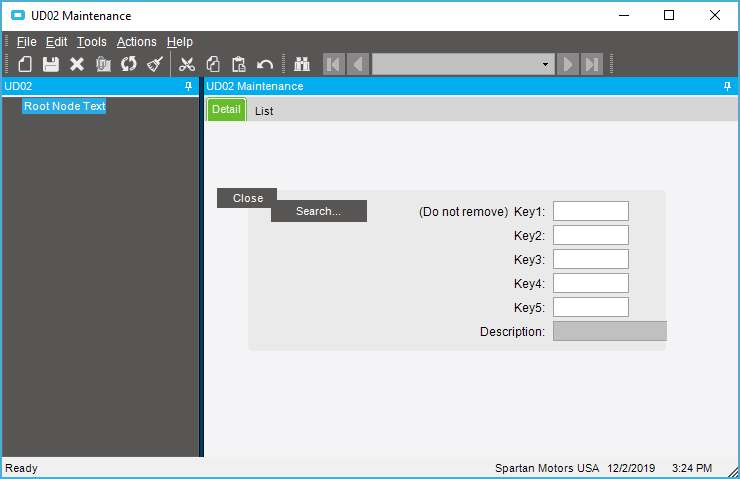Click the New record toolbar icon
The width and height of the screenshot is (740, 479).
25,64
